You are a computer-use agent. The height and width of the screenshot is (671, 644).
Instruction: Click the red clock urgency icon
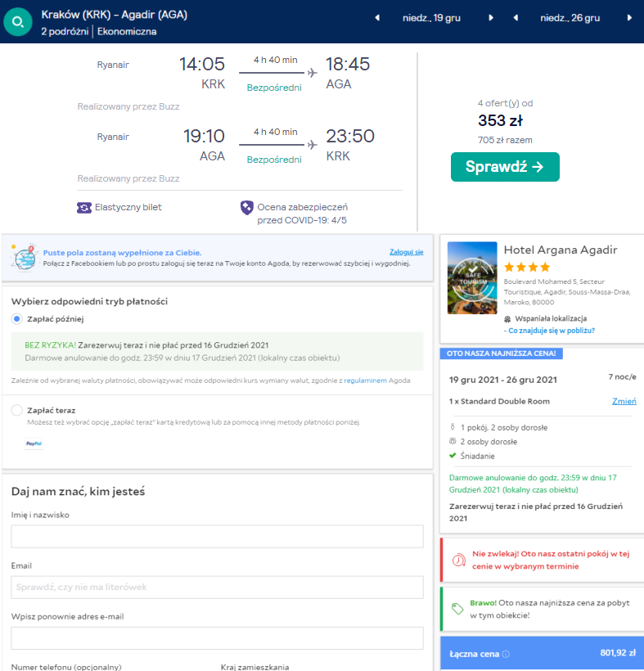pos(459,561)
